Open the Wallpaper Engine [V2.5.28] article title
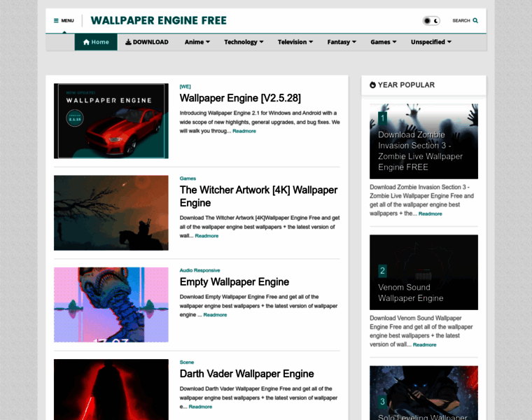Viewport: 532px width, 420px height. [x=240, y=98]
